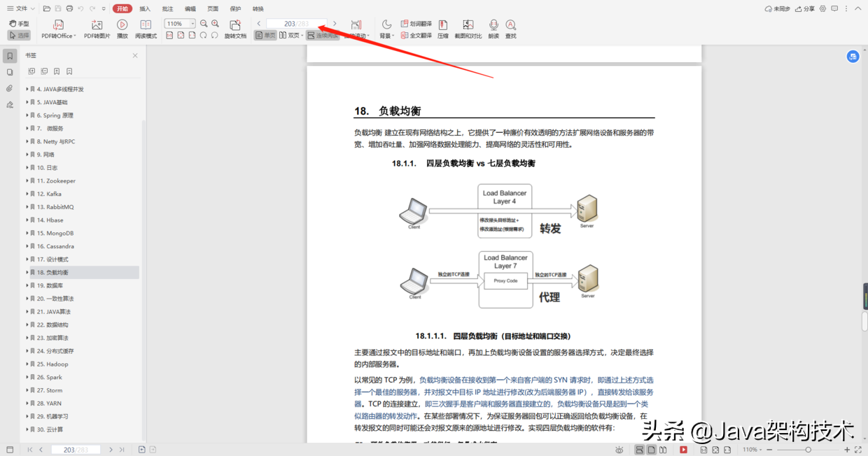The height and width of the screenshot is (456, 868).
Task: Jump to first page in the status bar
Action: 30,450
